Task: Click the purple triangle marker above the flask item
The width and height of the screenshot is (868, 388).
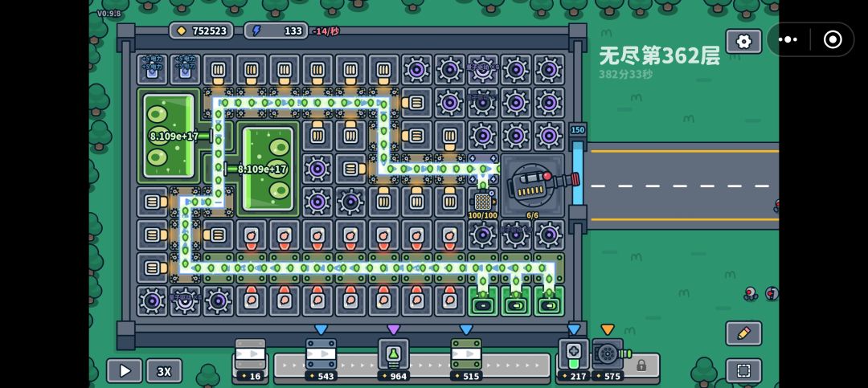Action: click(x=394, y=330)
